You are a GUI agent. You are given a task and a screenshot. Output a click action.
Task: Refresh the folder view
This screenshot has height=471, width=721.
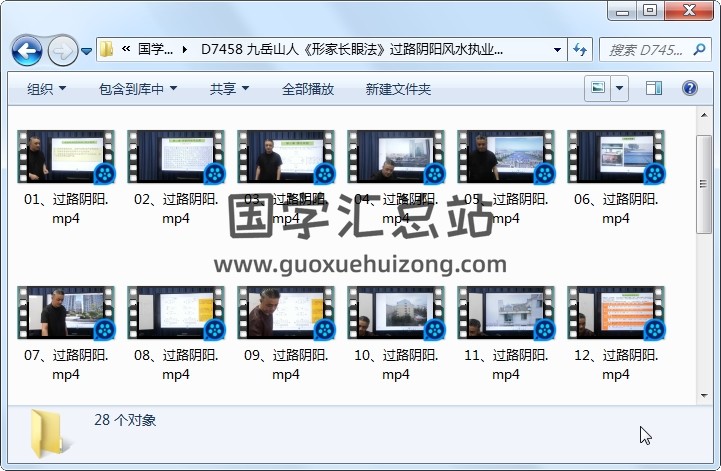580,49
